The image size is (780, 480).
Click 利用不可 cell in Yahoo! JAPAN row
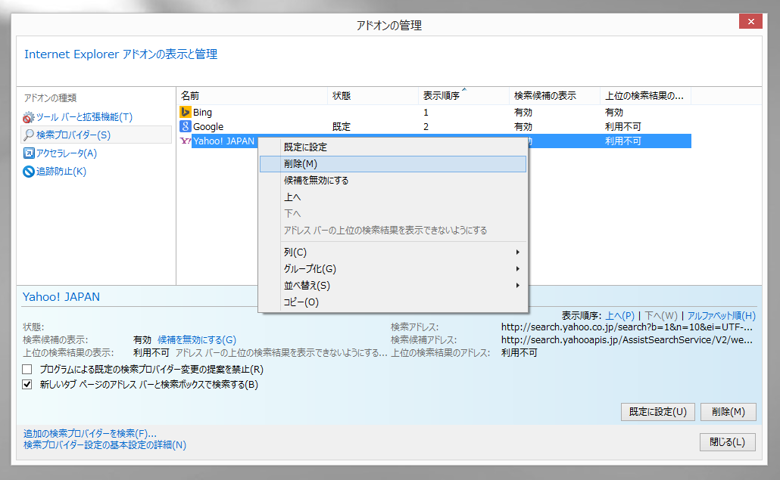pyautogui.click(x=623, y=141)
